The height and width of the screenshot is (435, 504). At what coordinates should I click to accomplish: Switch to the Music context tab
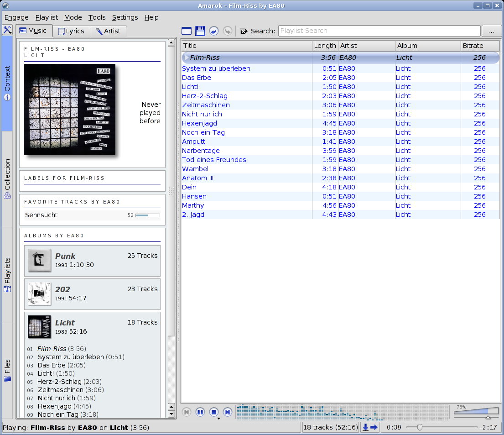33,31
